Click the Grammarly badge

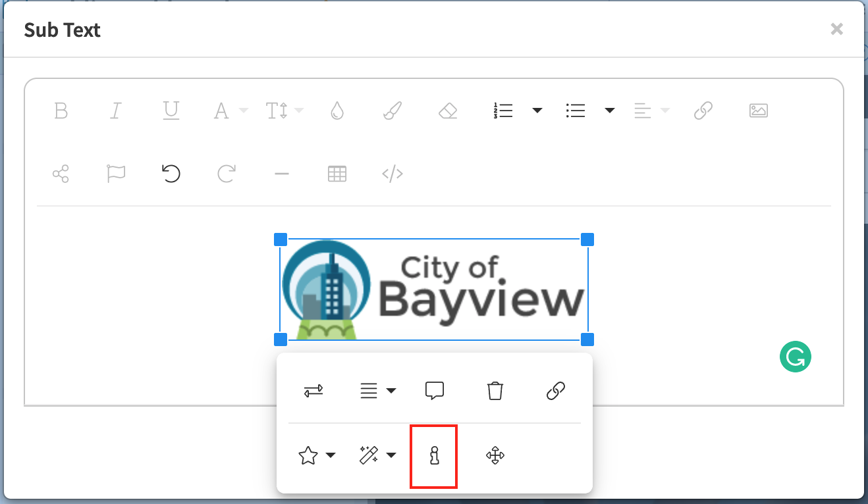[796, 357]
